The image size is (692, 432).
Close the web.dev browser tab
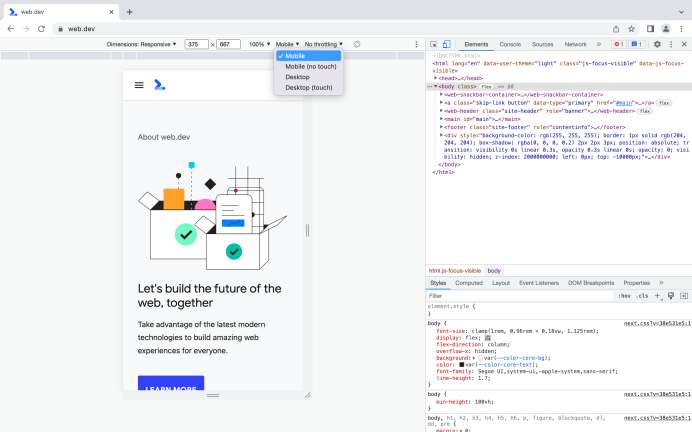[111, 12]
